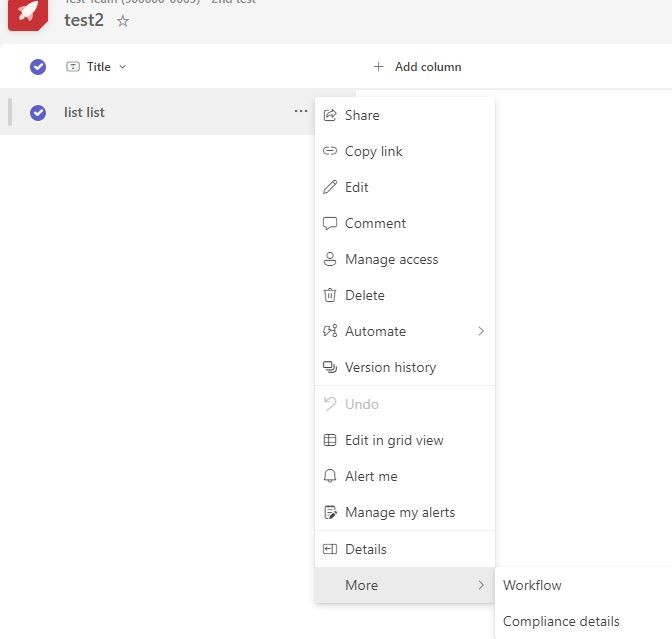Click the red rocket list icon
The width and height of the screenshot is (672, 639).
[28, 13]
